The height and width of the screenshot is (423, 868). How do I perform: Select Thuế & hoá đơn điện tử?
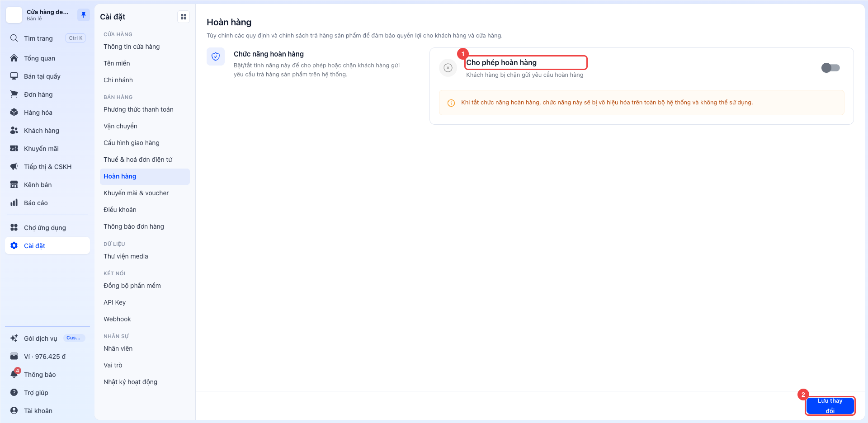point(145,160)
